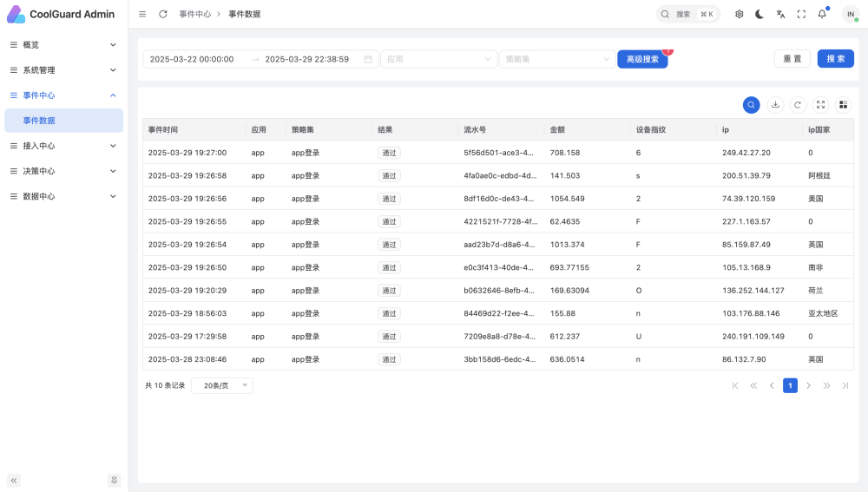Expand the 系统管理 sidebar menu

63,70
